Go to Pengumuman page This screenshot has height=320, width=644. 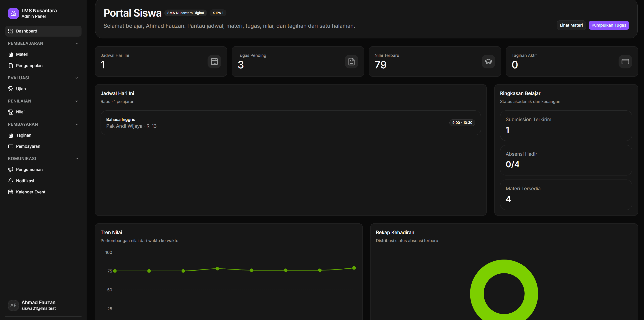click(43, 169)
